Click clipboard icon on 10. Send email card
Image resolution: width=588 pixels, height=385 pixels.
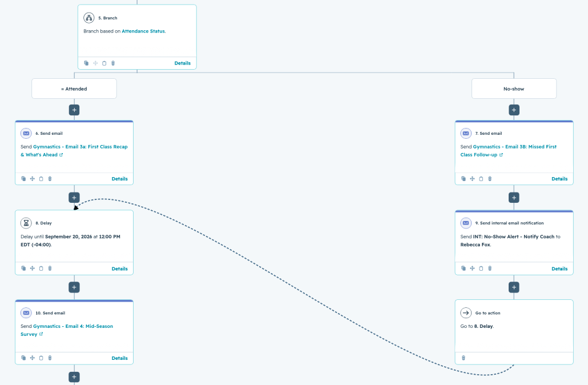point(41,358)
